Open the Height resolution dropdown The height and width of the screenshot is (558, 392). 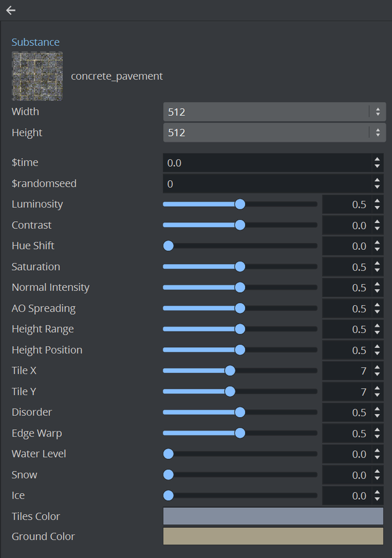pos(274,133)
